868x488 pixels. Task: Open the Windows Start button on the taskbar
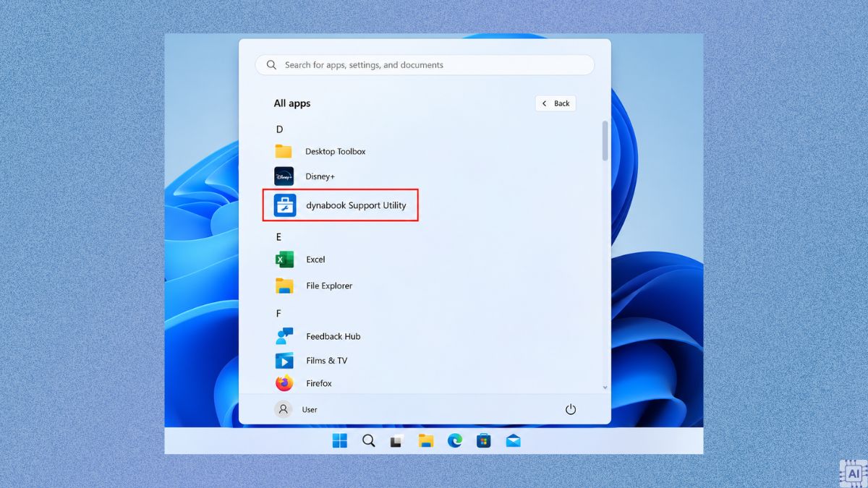click(x=340, y=441)
